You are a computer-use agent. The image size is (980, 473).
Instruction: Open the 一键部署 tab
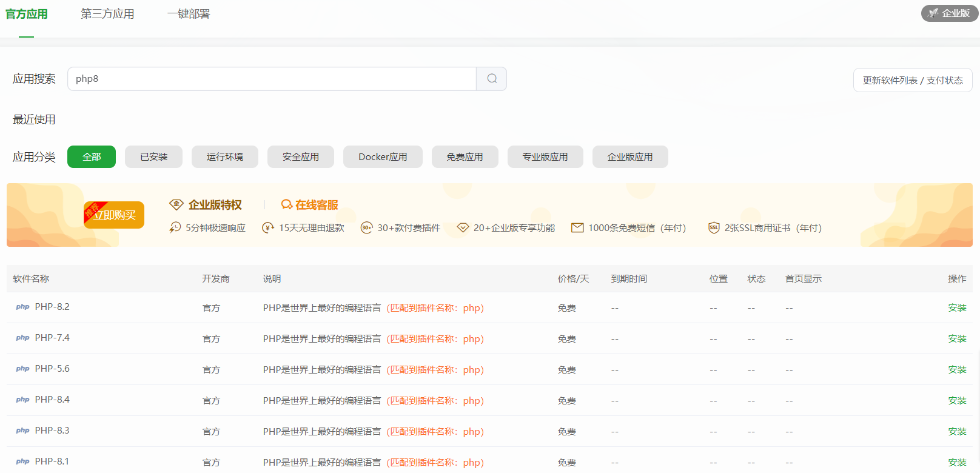189,14
